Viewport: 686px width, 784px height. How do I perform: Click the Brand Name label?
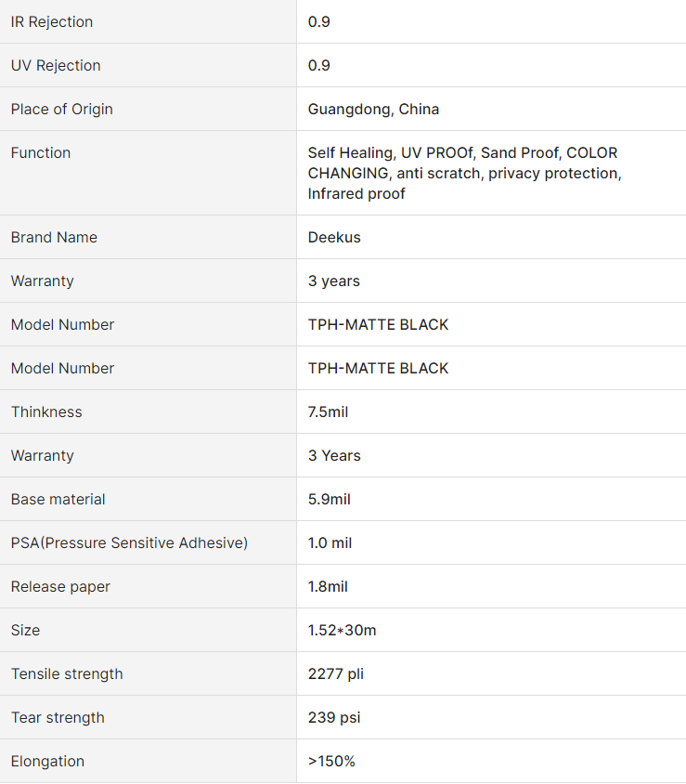54,237
